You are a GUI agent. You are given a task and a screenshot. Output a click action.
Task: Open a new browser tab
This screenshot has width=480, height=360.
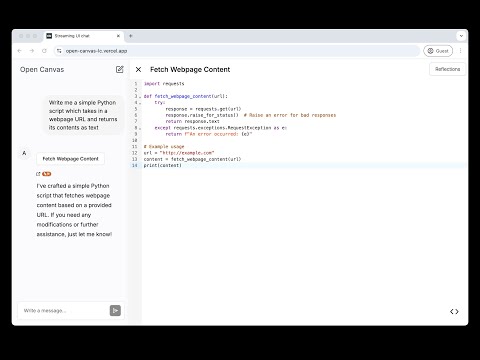click(131, 36)
